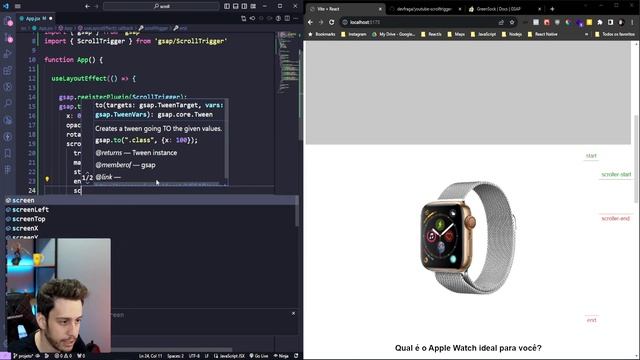Reload the localhost page
The height and width of the screenshot is (360, 640).
331,22
